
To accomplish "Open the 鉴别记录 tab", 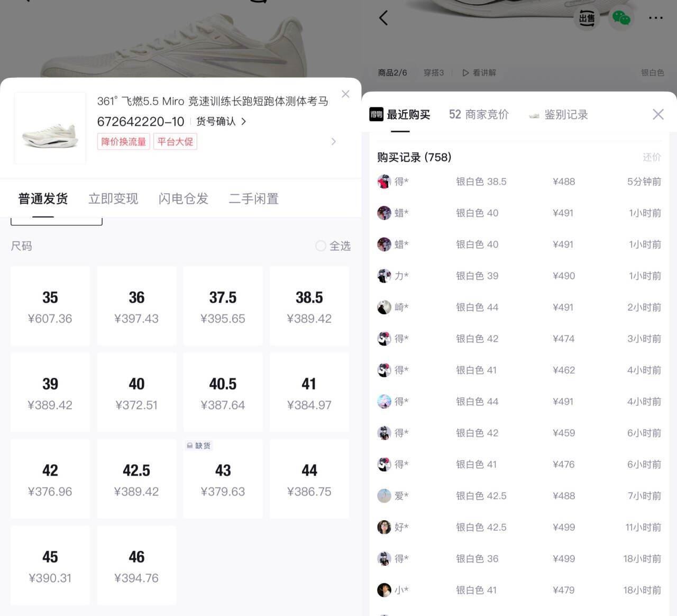I will click(x=559, y=114).
